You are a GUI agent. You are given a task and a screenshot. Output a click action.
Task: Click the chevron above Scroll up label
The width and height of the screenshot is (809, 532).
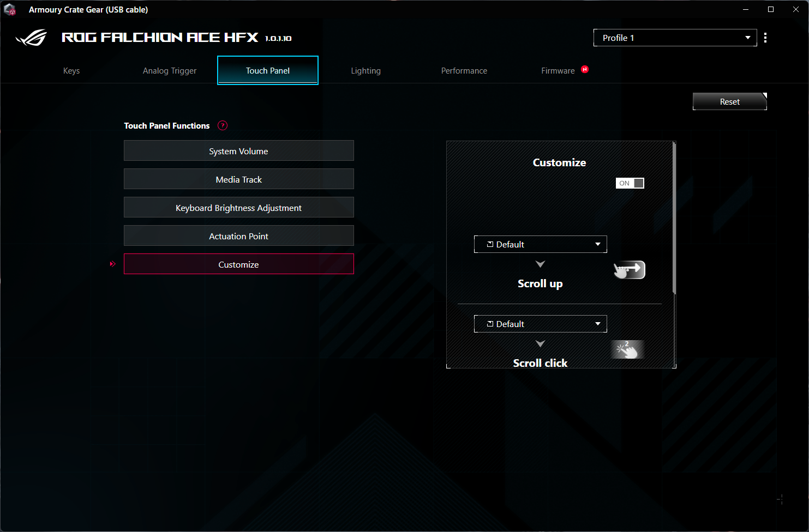(x=540, y=264)
